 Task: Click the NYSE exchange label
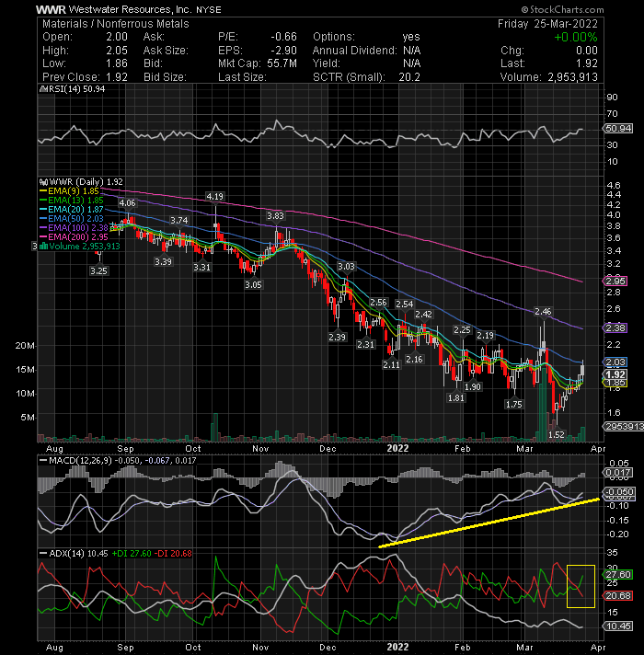tap(209, 9)
